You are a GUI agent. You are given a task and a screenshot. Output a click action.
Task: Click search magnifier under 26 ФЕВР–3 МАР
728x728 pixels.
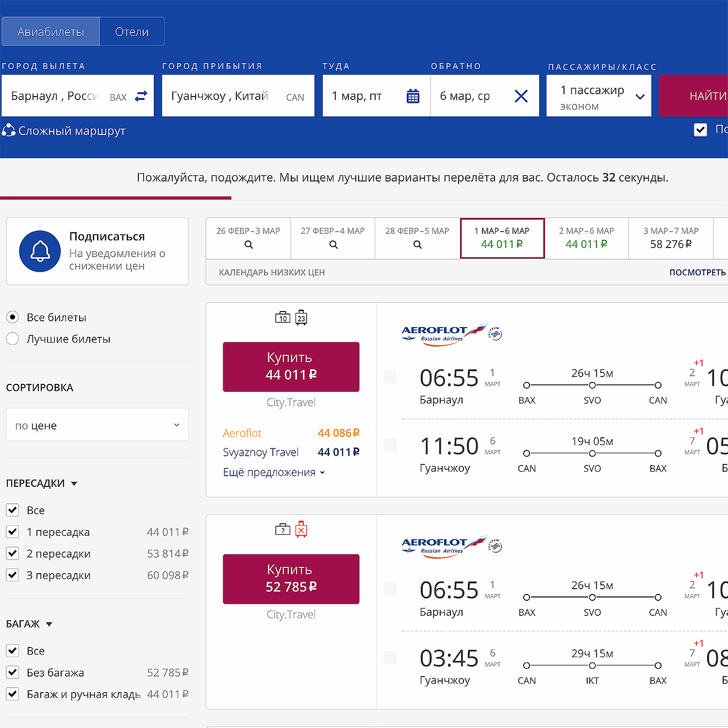[248, 245]
